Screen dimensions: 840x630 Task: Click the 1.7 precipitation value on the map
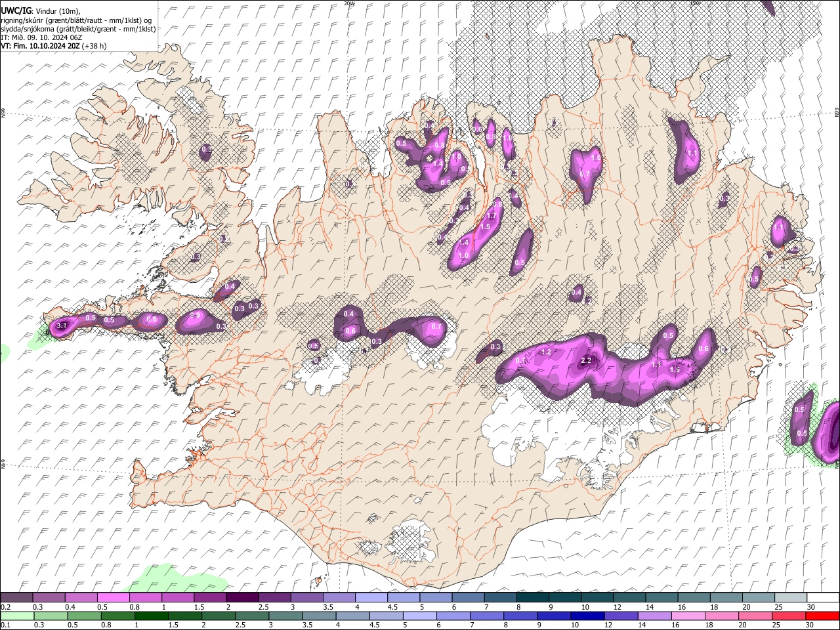pos(491,216)
